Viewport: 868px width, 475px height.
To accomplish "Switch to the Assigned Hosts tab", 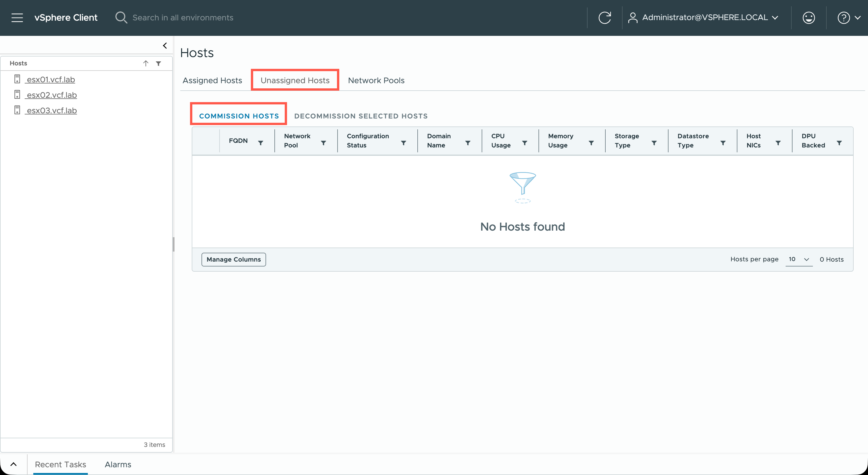I will point(212,80).
